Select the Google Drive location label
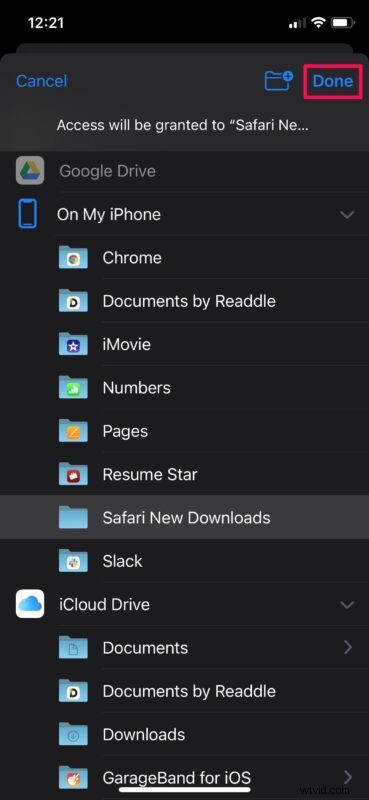The image size is (369, 800). click(107, 171)
